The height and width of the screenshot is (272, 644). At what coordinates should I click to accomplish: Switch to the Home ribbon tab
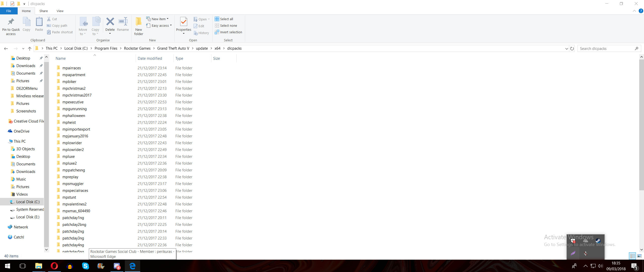pyautogui.click(x=26, y=11)
